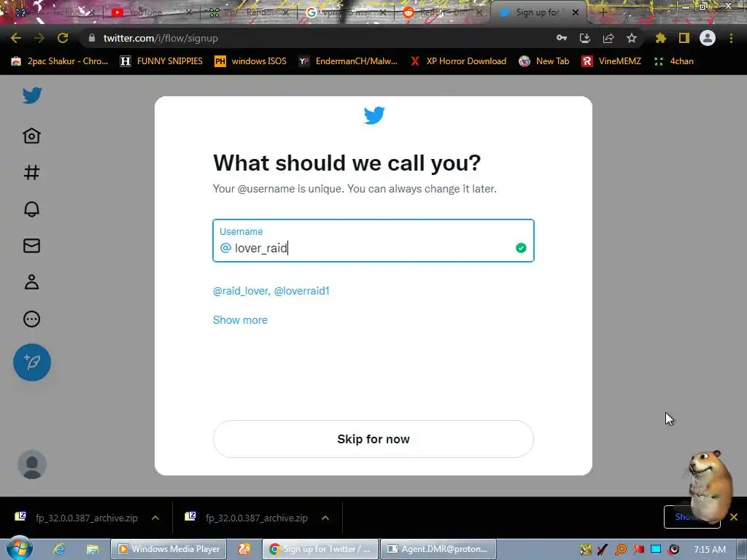Click the gray account avatar at sidebar bottom

(x=32, y=464)
